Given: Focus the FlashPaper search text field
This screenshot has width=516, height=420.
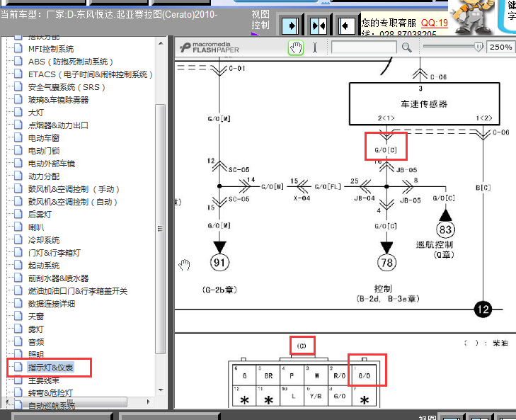Looking at the screenshot, I should 364,47.
